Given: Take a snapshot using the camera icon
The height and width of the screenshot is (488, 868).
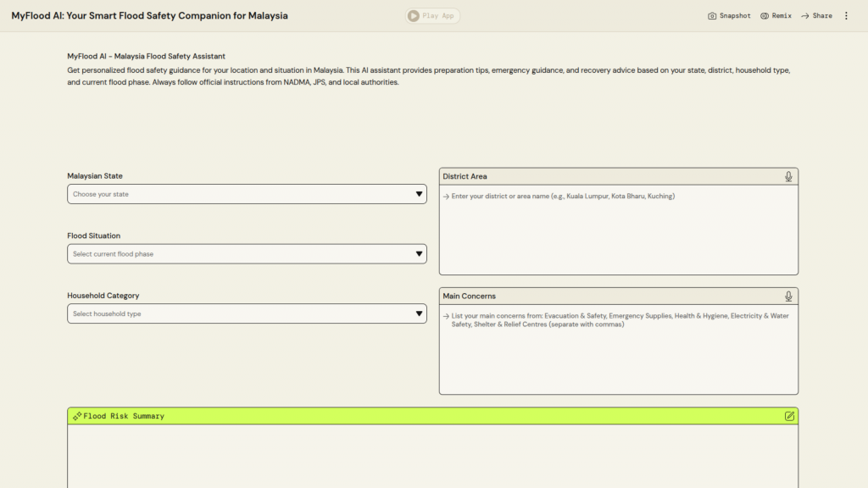Looking at the screenshot, I should pyautogui.click(x=712, y=16).
